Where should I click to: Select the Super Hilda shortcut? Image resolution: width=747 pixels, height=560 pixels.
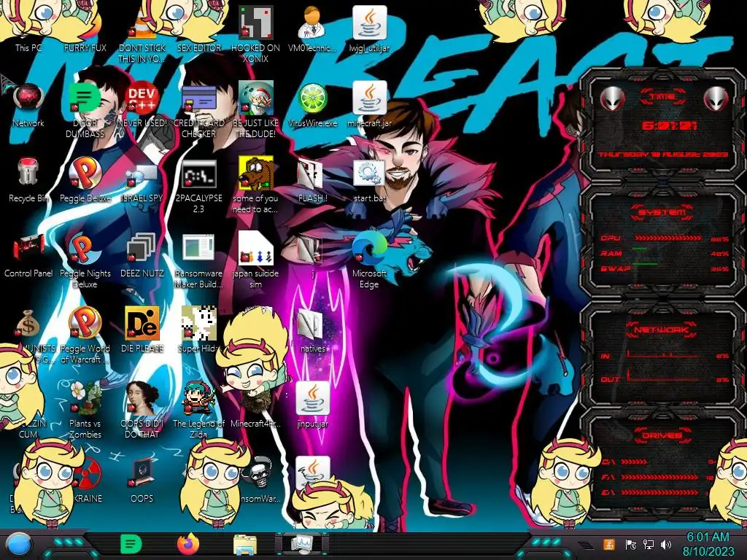[x=198, y=330]
